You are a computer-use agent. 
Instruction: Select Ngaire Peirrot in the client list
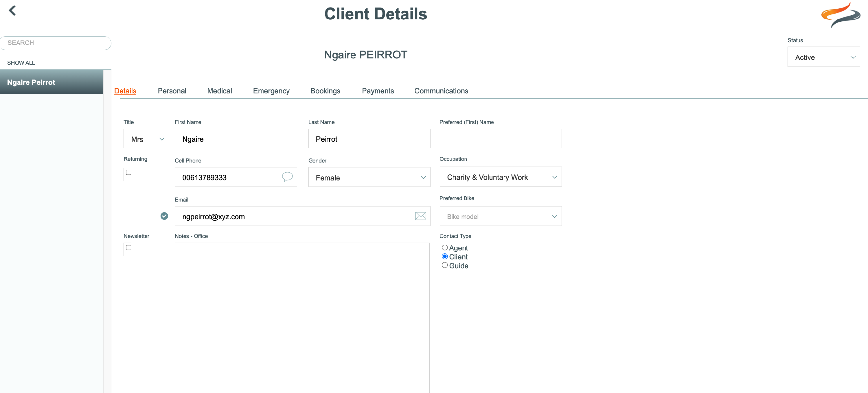[52, 82]
